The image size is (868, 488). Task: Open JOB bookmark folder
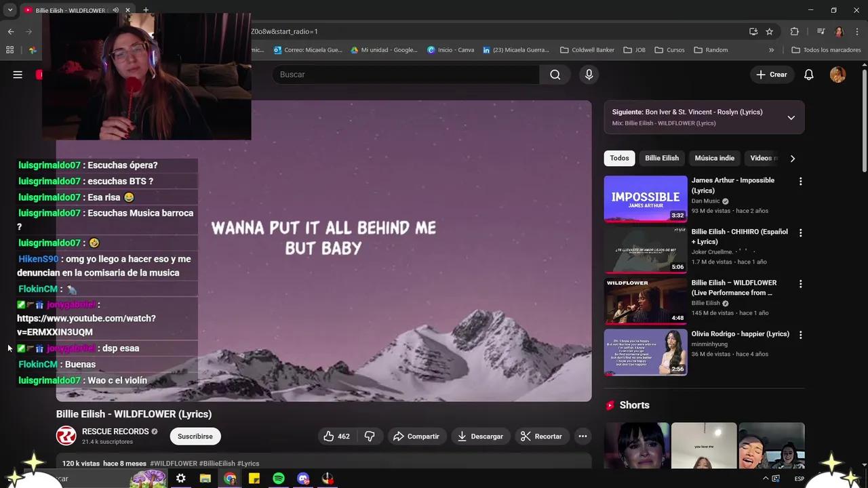(x=634, y=49)
